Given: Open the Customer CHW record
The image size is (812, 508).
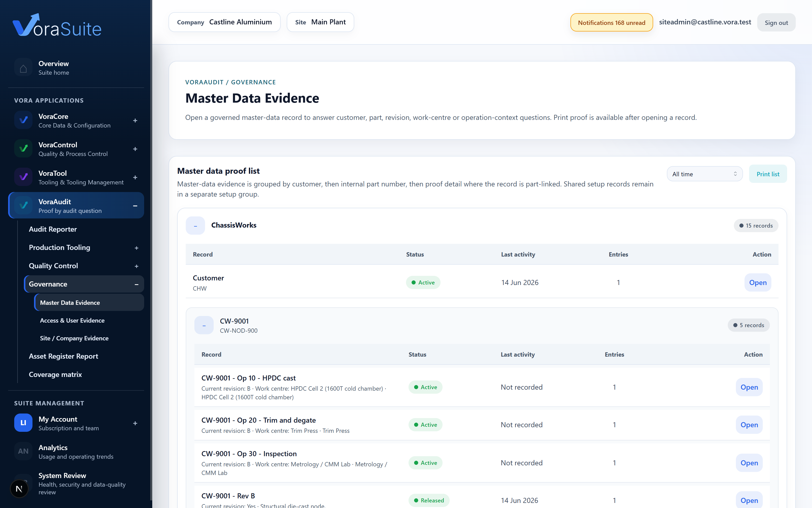Looking at the screenshot, I should pyautogui.click(x=758, y=282).
